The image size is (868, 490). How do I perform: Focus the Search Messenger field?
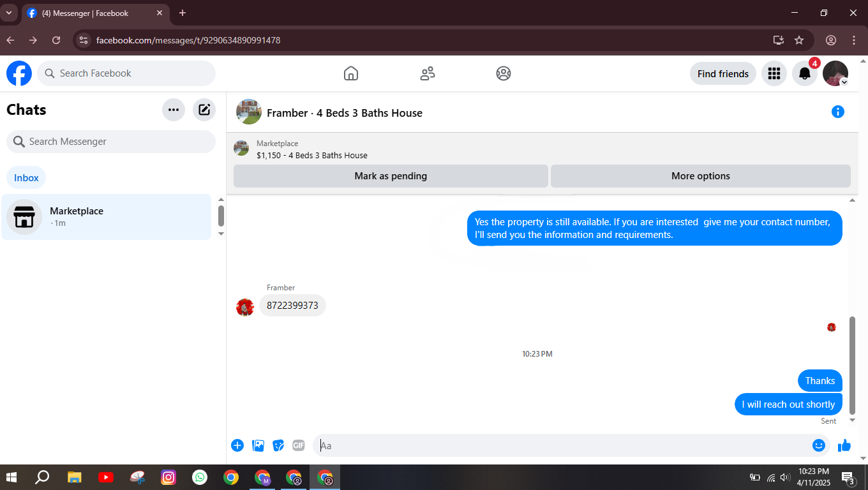pyautogui.click(x=111, y=142)
